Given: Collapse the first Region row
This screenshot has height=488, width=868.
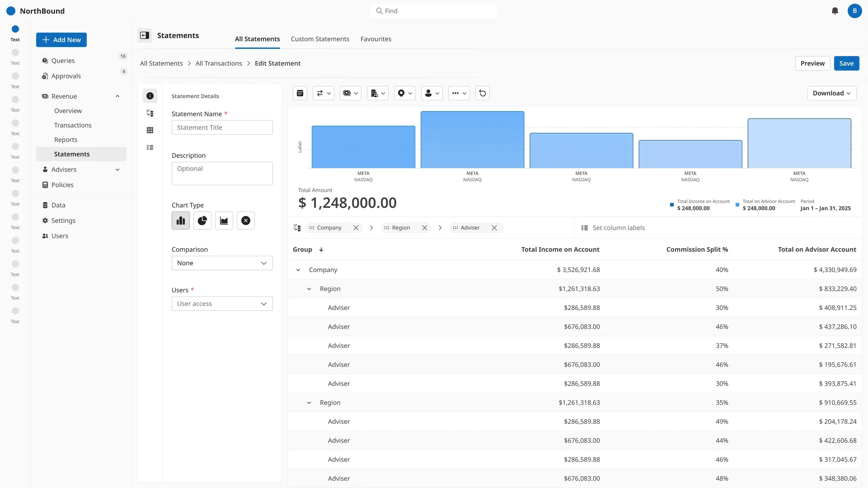Looking at the screenshot, I should click(309, 289).
